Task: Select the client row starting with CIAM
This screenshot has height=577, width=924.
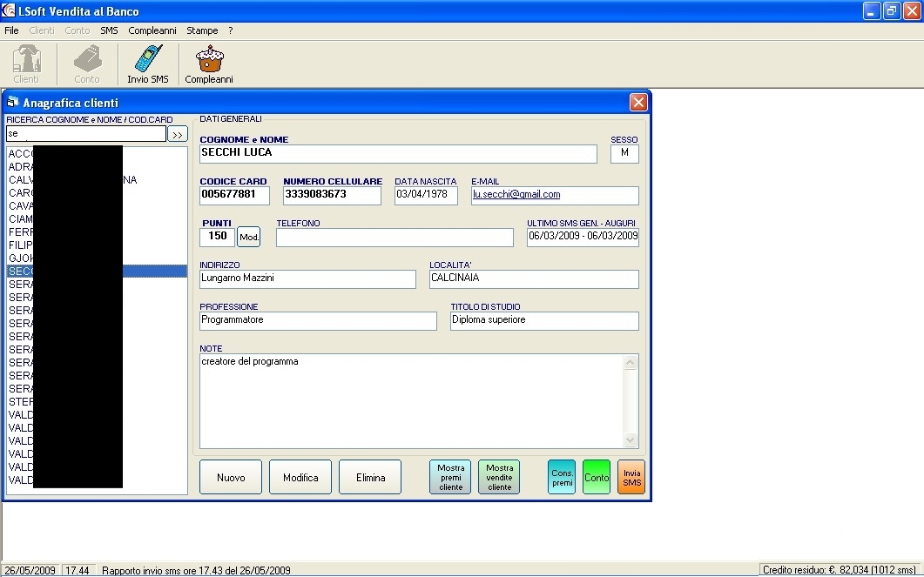Action: tap(97, 219)
